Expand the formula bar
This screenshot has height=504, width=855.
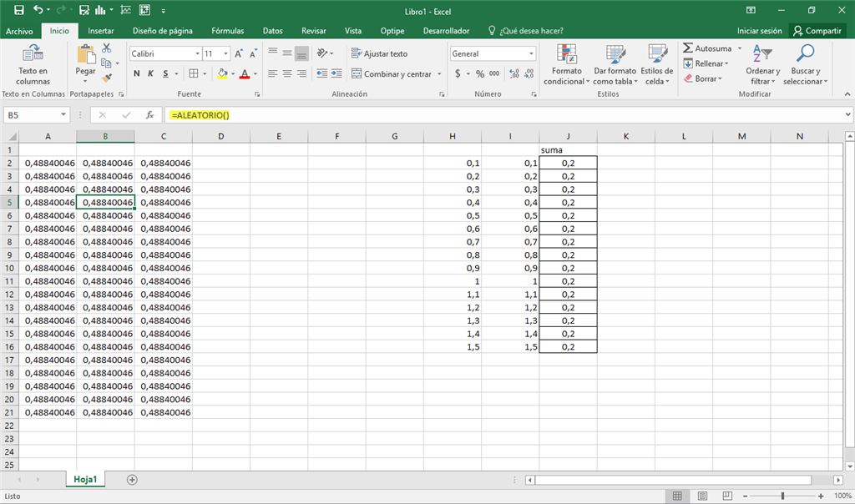[x=848, y=115]
